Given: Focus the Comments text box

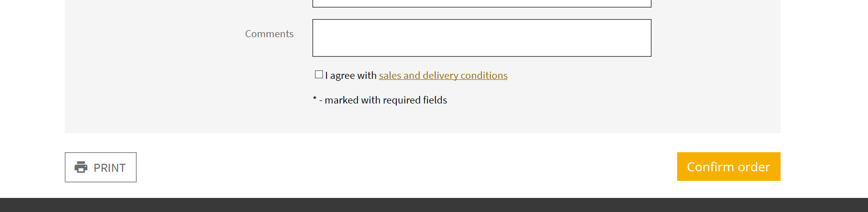Looking at the screenshot, I should coord(482,38).
